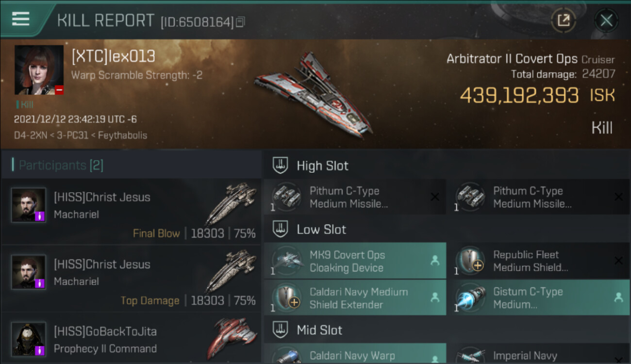Share the kill report externally
631x364 pixels.
click(x=563, y=20)
